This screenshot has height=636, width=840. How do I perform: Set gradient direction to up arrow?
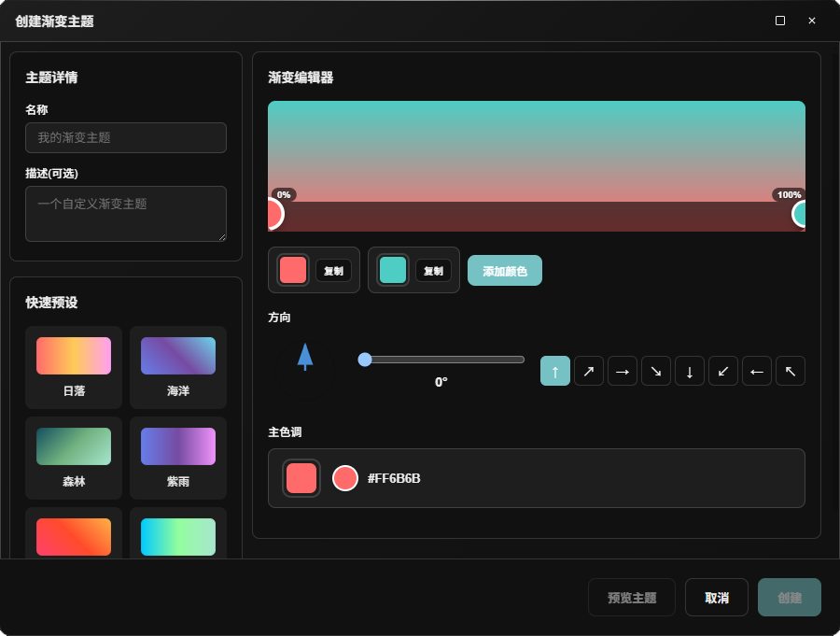click(555, 371)
